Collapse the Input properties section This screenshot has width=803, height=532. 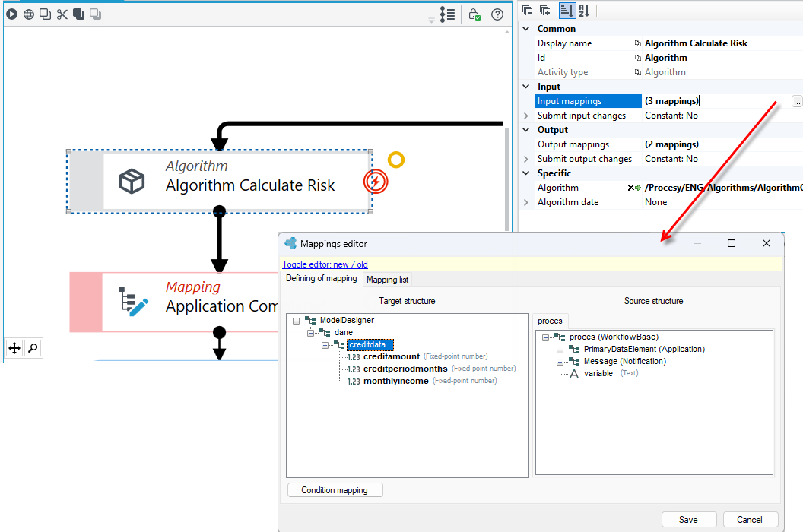526,87
